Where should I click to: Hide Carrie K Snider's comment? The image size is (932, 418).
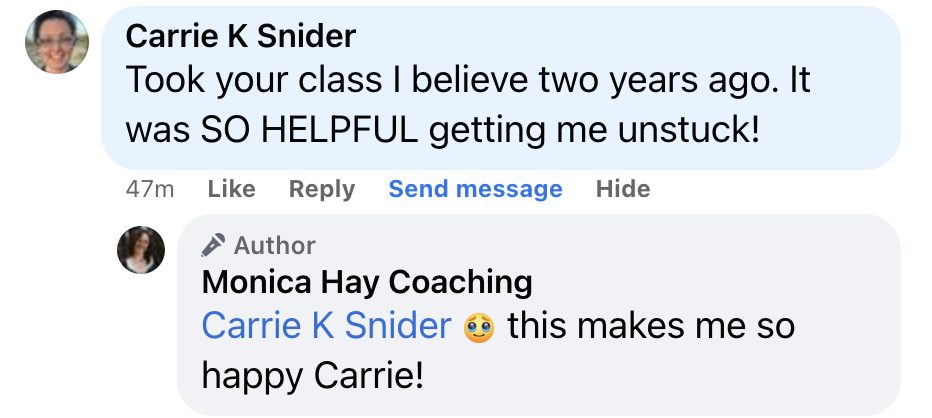point(622,189)
